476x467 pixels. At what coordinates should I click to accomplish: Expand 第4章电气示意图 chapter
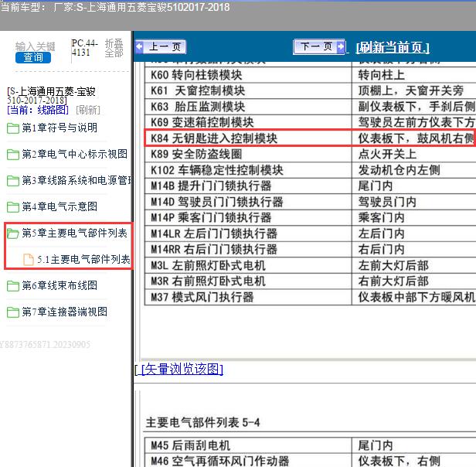(x=59, y=206)
